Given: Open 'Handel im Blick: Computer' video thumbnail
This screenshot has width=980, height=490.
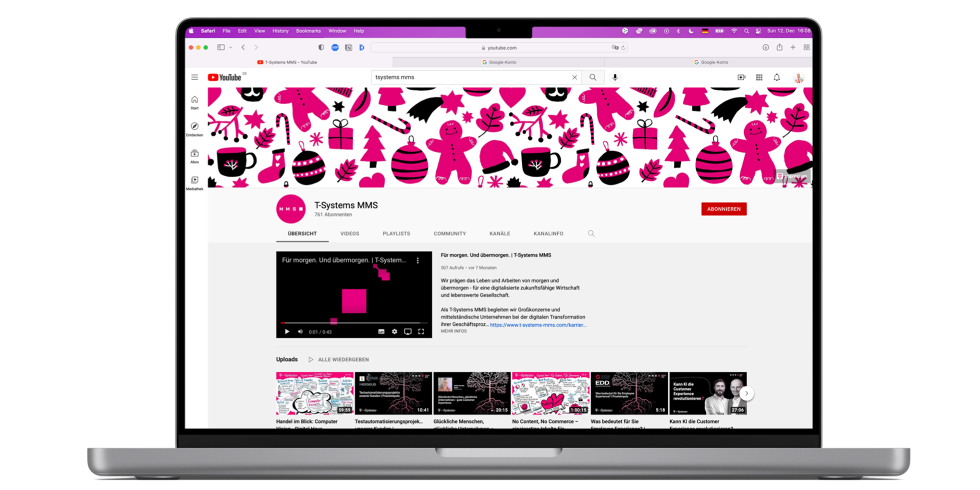Looking at the screenshot, I should point(315,393).
